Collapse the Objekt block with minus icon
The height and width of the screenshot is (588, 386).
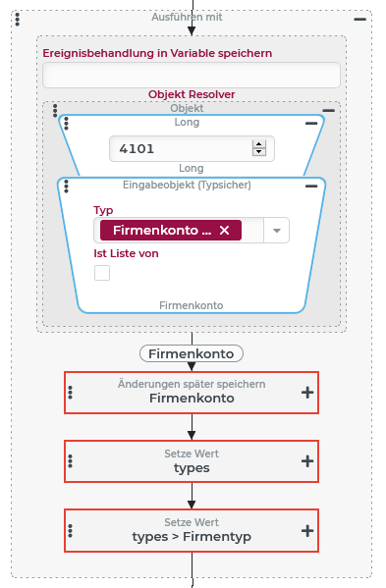(x=328, y=110)
